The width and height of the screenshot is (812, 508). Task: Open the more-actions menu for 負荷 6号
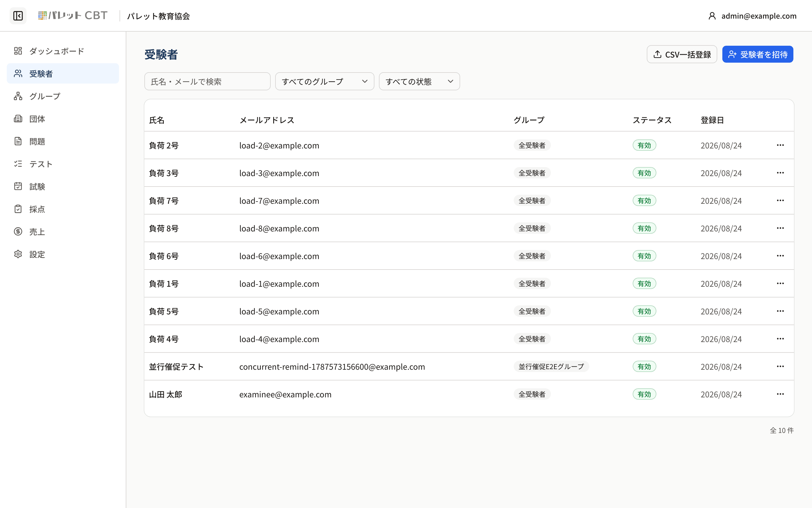(780, 256)
